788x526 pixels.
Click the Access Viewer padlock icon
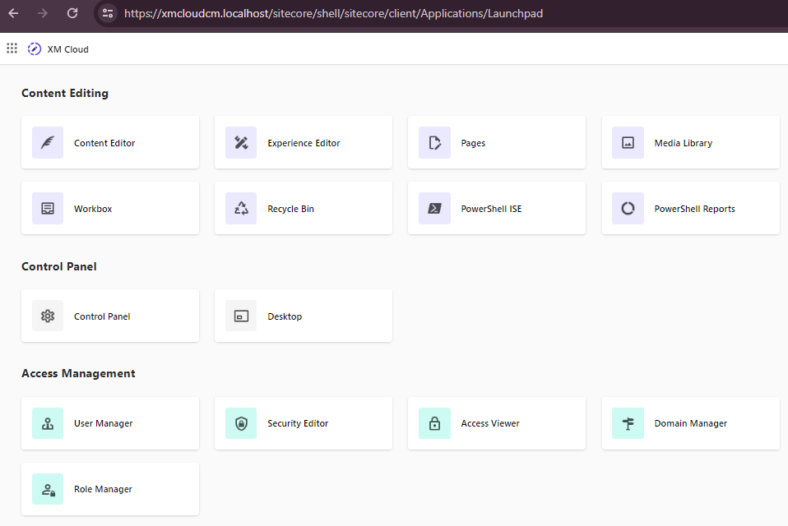[x=435, y=424]
